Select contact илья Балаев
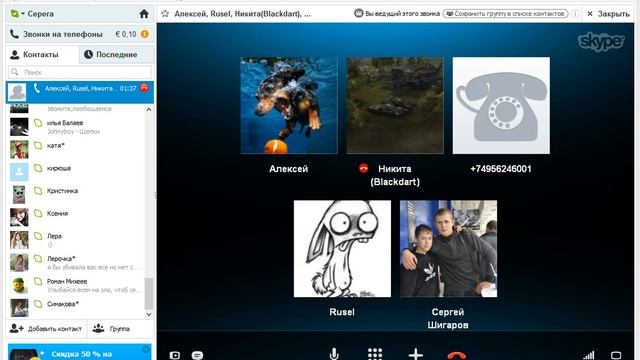Viewport: 640px width, 360px height. pyautogui.click(x=76, y=127)
